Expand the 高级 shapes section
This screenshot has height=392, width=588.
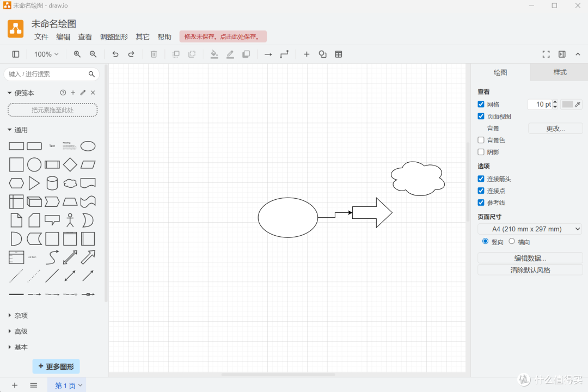pyautogui.click(x=17, y=331)
